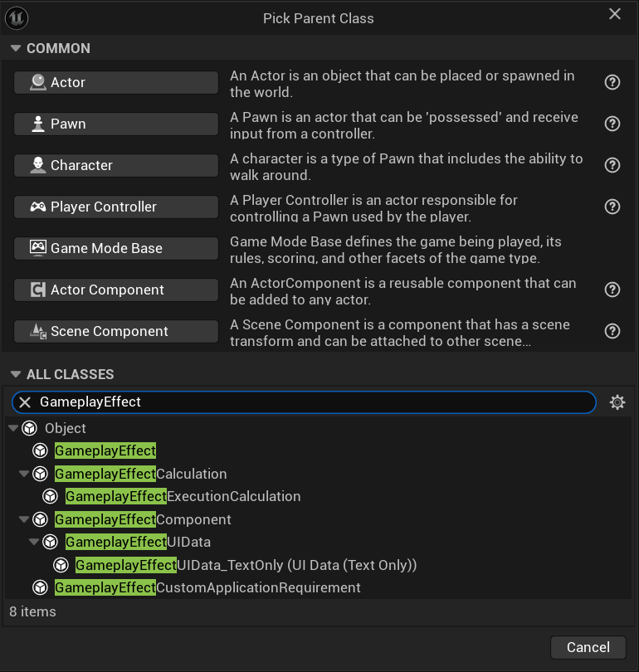Viewport: 639px width, 672px height.
Task: Collapse the GameplayEffectUIData tree node
Action: 34,542
